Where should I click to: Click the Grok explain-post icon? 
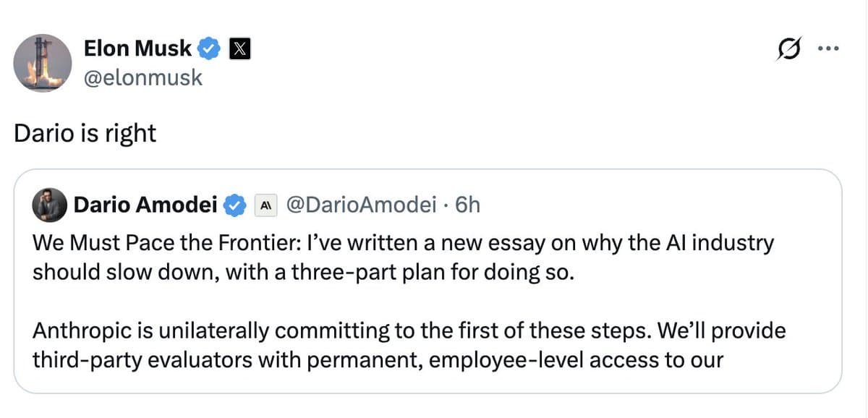(x=788, y=50)
